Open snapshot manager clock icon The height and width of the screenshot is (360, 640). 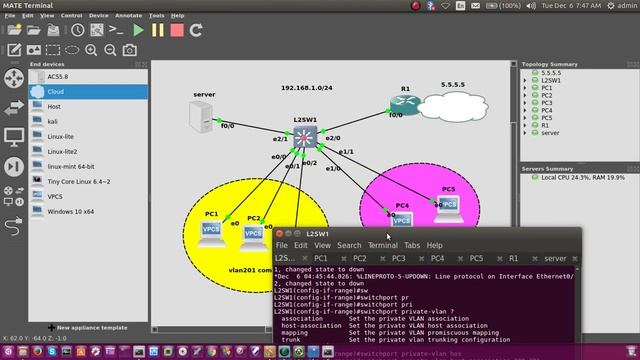(x=78, y=30)
